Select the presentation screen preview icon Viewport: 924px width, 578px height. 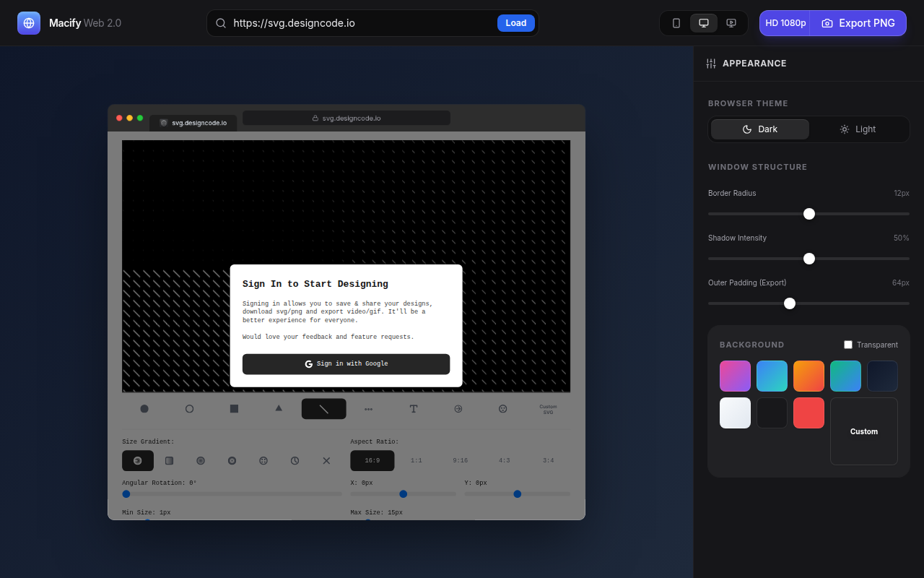731,23
